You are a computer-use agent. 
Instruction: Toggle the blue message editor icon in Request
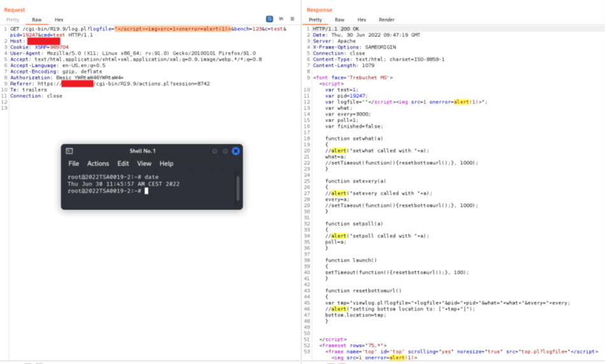[269, 19]
